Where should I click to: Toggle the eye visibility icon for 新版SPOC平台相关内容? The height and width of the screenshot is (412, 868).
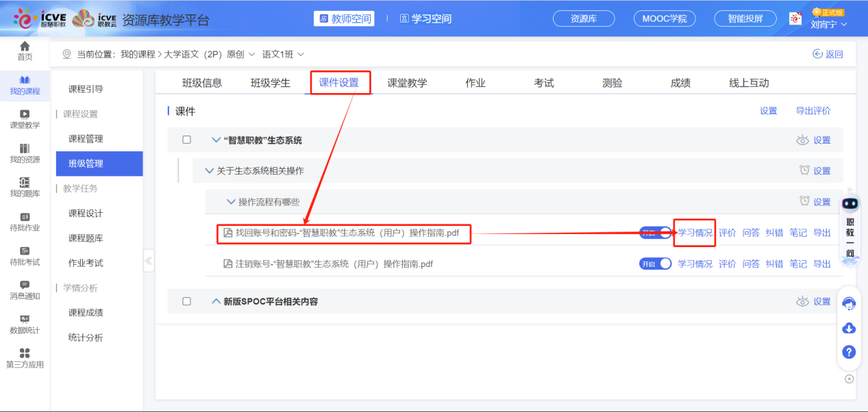click(x=802, y=300)
